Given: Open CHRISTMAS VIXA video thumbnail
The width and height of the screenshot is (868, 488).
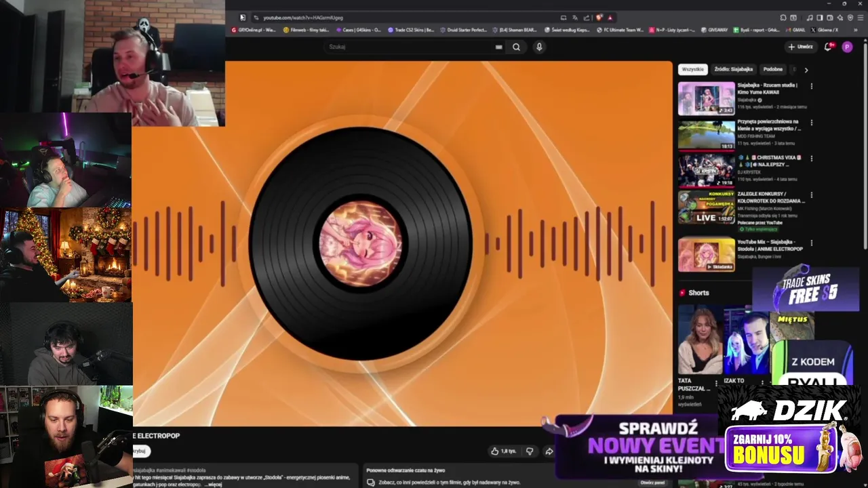Looking at the screenshot, I should point(707,171).
